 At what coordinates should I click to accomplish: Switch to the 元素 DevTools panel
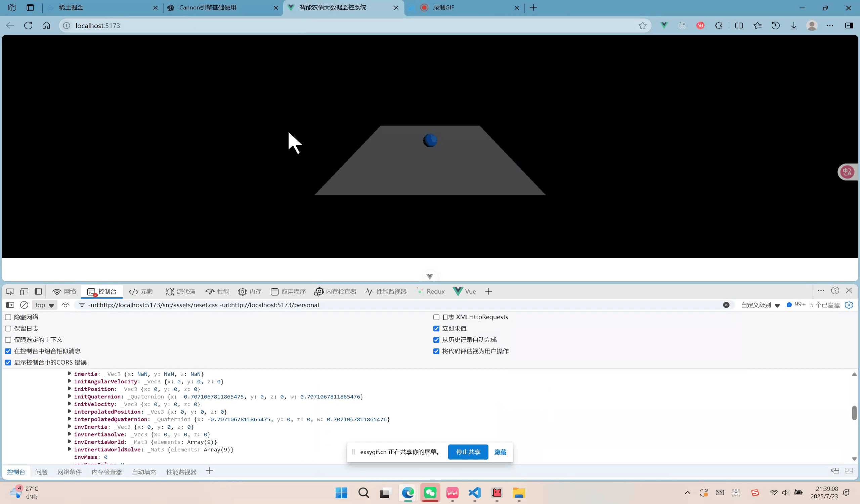(141, 292)
